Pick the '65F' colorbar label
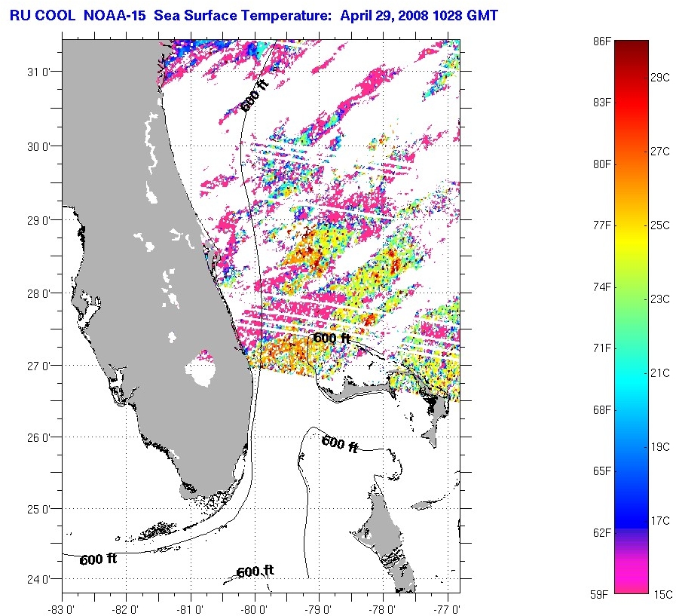Viewport: 676px width, 616px height. (x=602, y=471)
